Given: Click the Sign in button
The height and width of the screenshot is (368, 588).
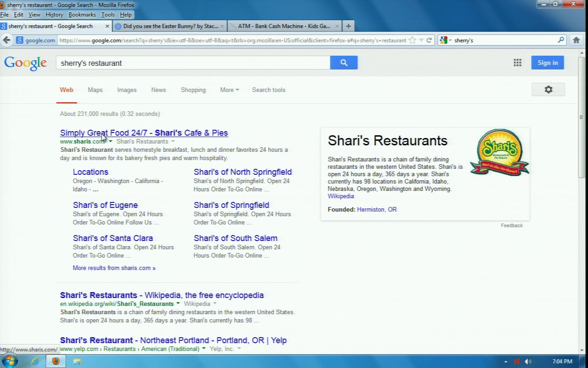Looking at the screenshot, I should pos(547,63).
